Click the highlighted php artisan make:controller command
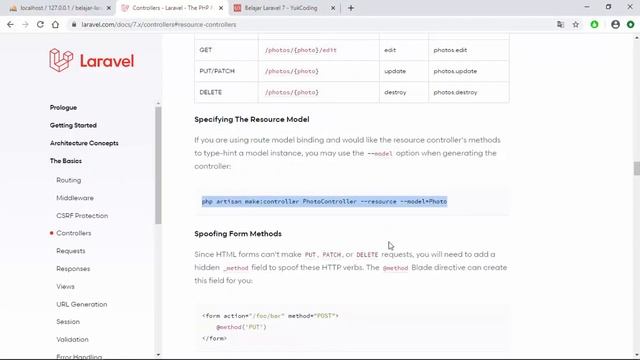The height and width of the screenshot is (360, 640). 324,201
